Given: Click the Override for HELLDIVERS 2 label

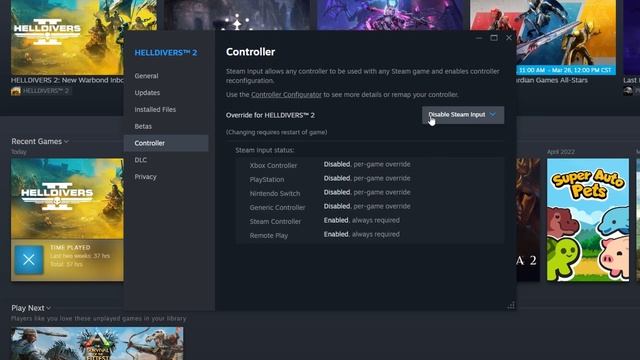Looking at the screenshot, I should (270, 115).
